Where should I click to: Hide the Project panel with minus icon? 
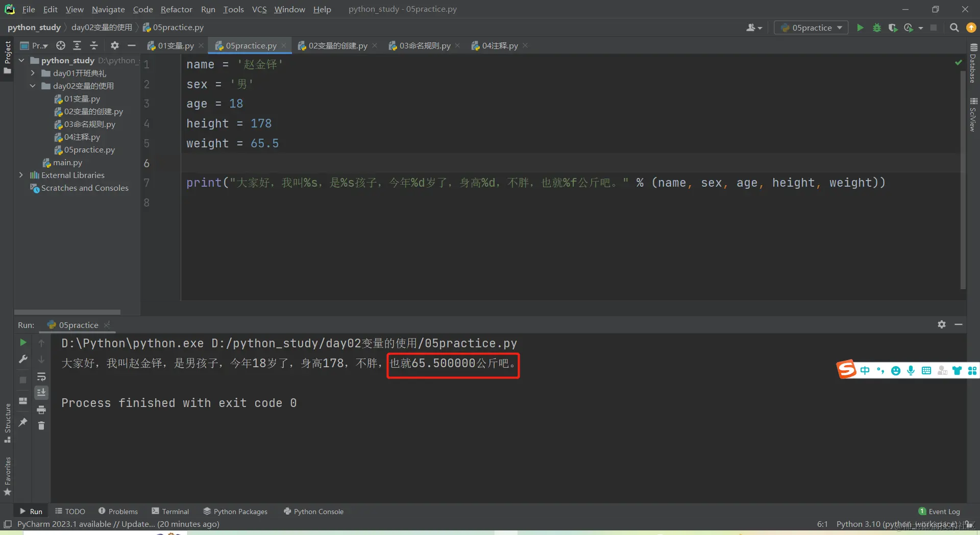coord(132,45)
